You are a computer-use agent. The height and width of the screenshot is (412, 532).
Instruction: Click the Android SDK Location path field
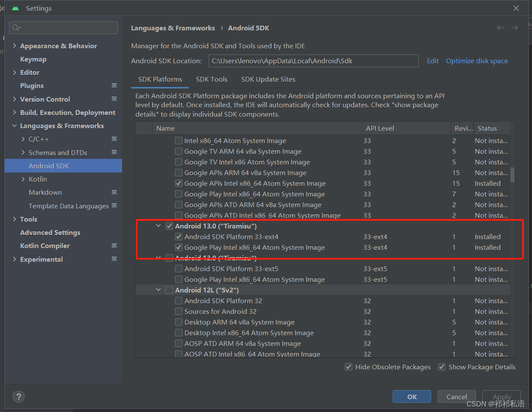click(313, 61)
